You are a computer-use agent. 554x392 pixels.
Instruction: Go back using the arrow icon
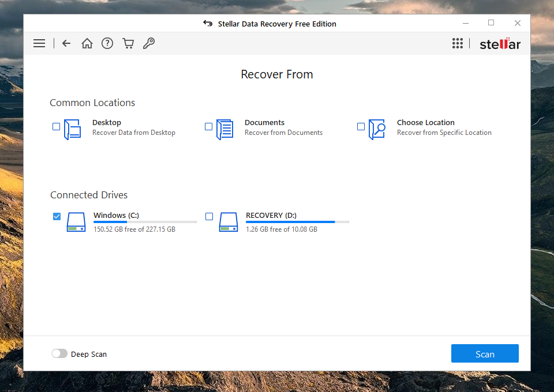point(66,43)
